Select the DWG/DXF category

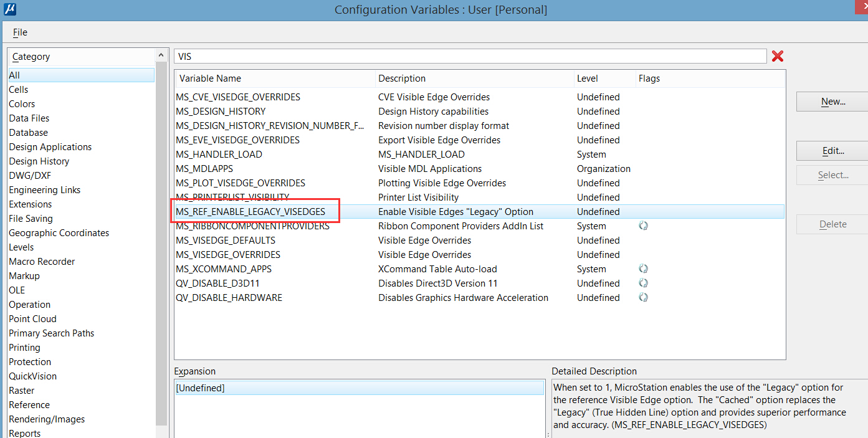click(x=31, y=176)
